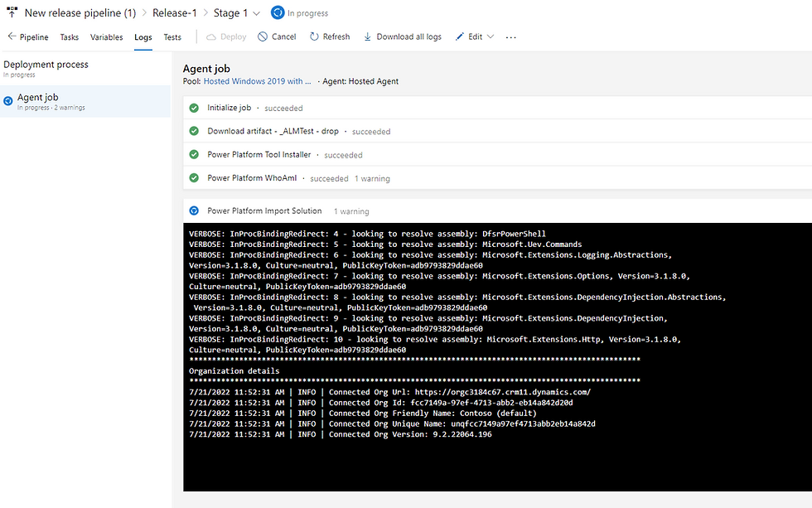Go back to Pipeline view
This screenshot has height=508, width=812.
[28, 37]
